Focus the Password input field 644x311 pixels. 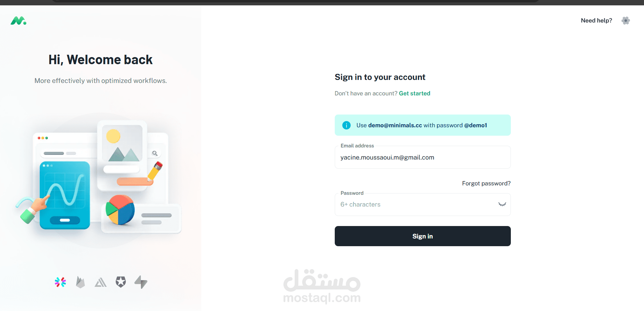(416, 205)
